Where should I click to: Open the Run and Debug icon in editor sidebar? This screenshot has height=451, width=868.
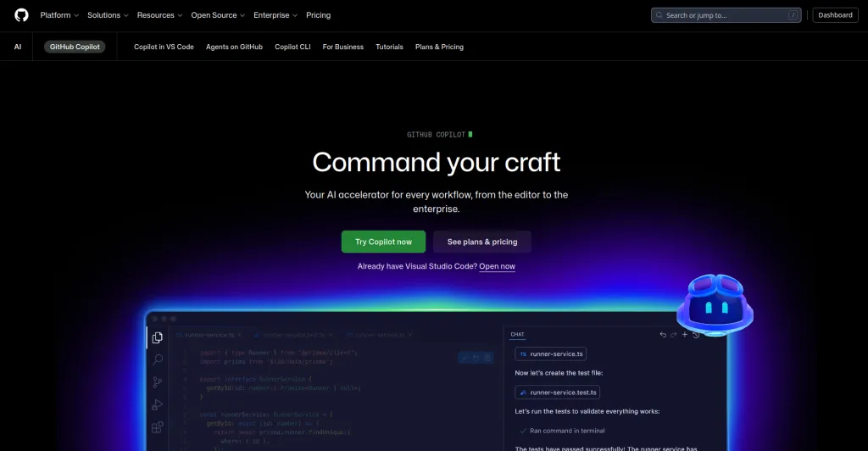coord(157,404)
